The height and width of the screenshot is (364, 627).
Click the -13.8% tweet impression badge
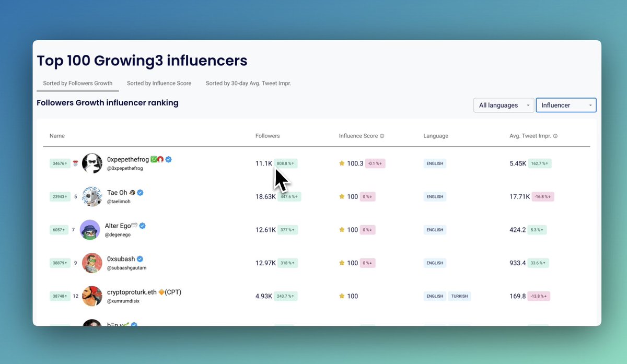click(539, 296)
